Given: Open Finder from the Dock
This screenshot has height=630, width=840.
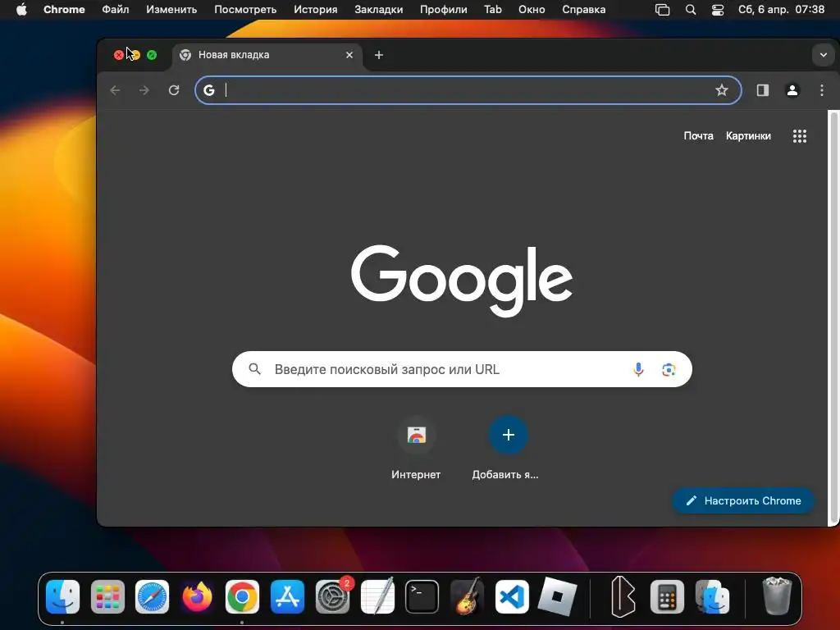Looking at the screenshot, I should (x=62, y=597).
